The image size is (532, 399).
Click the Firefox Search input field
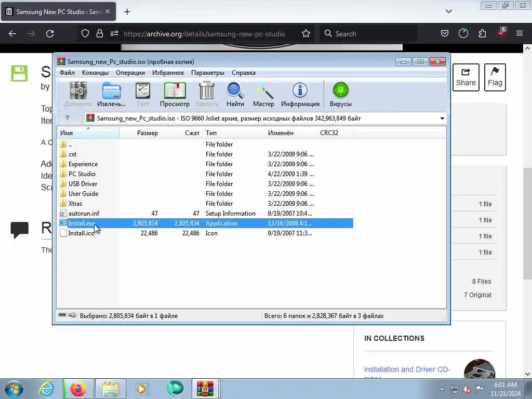369,34
